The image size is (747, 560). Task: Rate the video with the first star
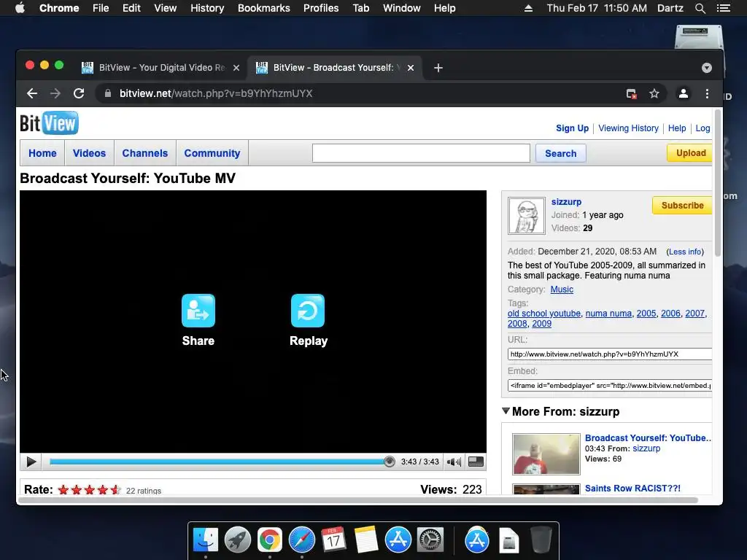[x=63, y=490]
